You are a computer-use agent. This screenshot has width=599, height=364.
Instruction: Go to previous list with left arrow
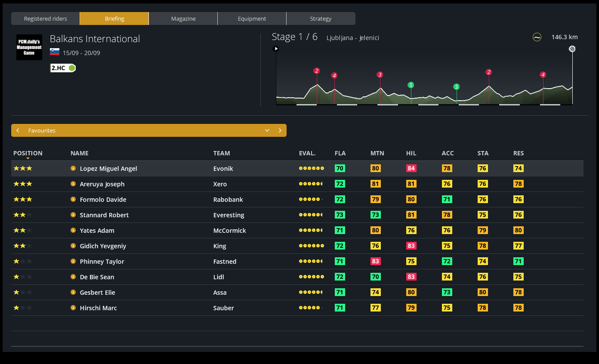point(18,130)
